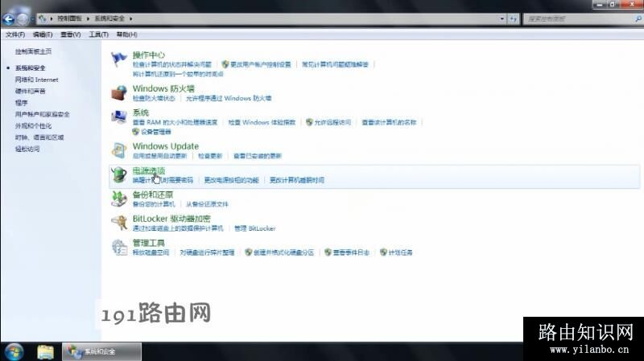Click 从备份还原文件 link

click(x=207, y=204)
